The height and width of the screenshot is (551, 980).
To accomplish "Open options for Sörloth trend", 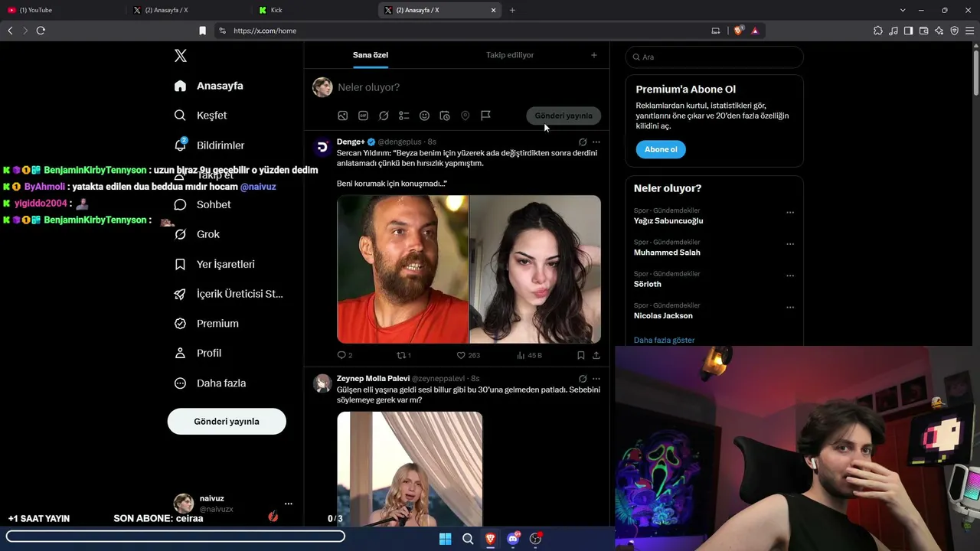I will pyautogui.click(x=790, y=275).
